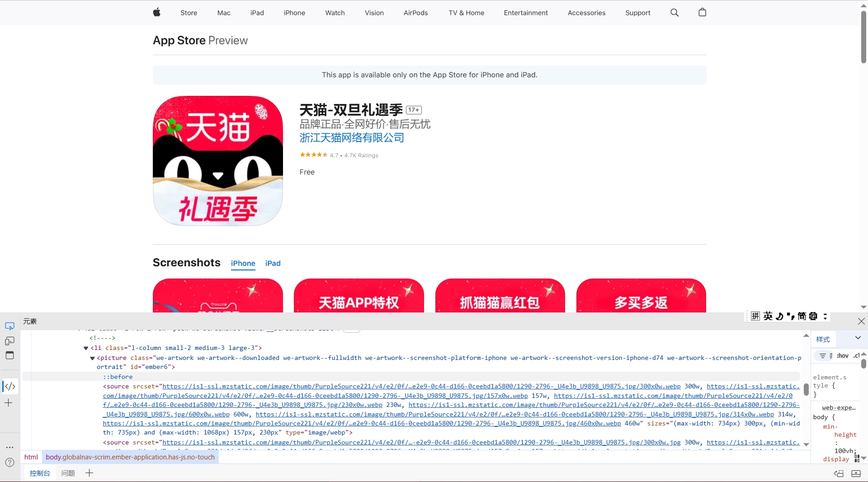Screen dimensions: 868x482
Task: Open the Vision menu item
Action: 374,13
